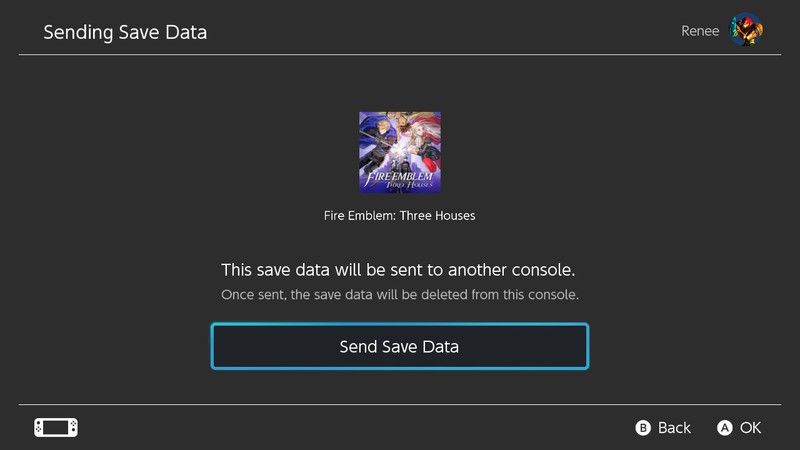Click the divider line above the footer
The image size is (800, 450).
click(x=400, y=405)
